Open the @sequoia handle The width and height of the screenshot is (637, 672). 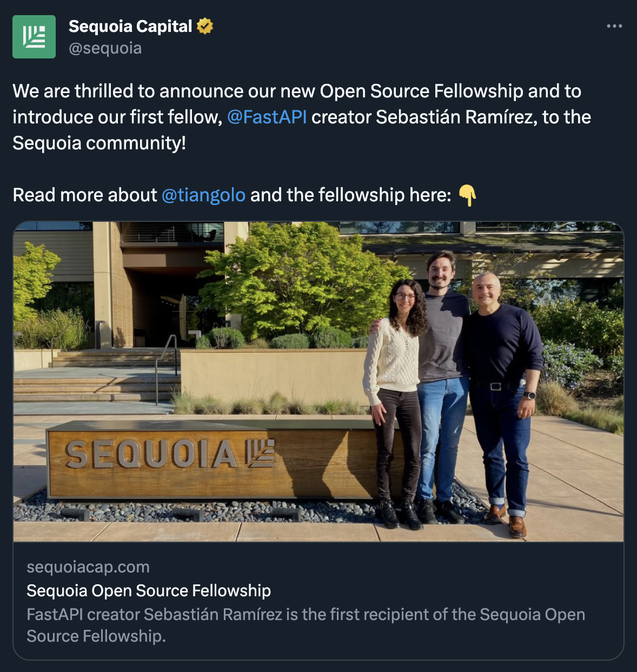pos(105,48)
